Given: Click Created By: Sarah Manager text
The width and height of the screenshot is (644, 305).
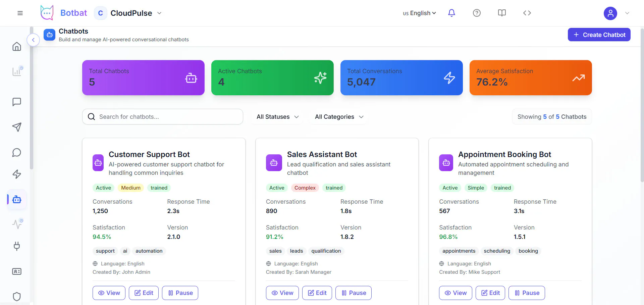Looking at the screenshot, I should 299,272.
